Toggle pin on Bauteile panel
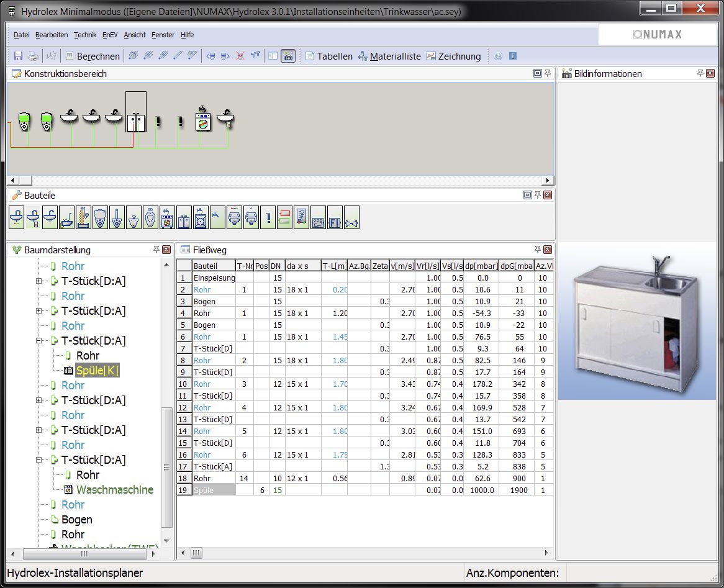Image resolution: width=724 pixels, height=588 pixels. [x=538, y=195]
